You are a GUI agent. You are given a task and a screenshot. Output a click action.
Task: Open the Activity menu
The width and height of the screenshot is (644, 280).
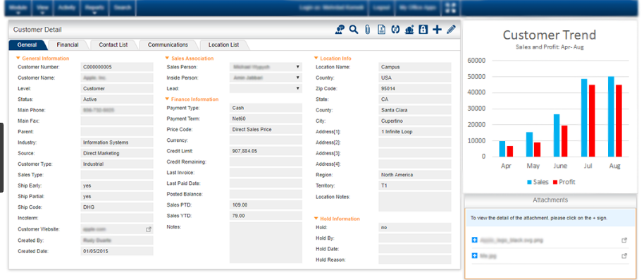(x=66, y=8)
